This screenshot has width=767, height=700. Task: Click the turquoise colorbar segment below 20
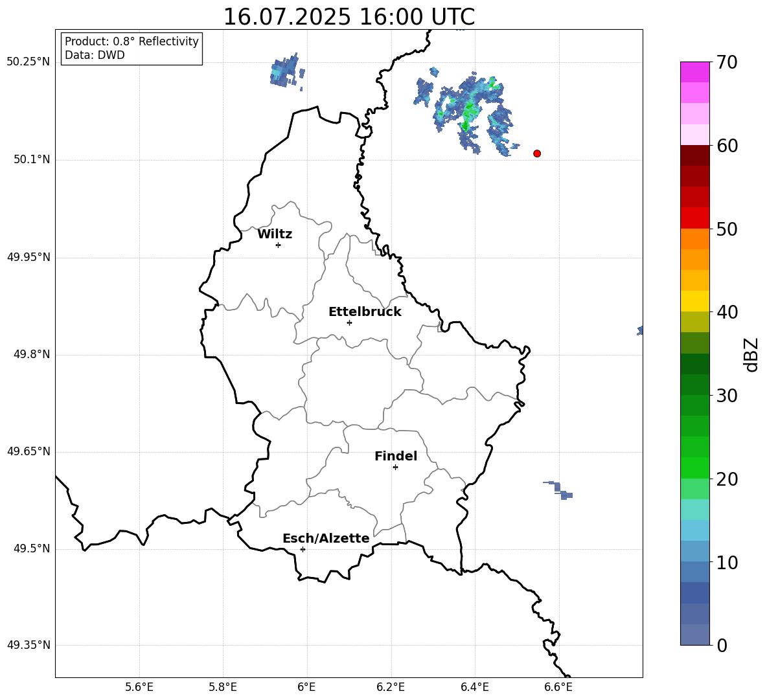pos(694,510)
